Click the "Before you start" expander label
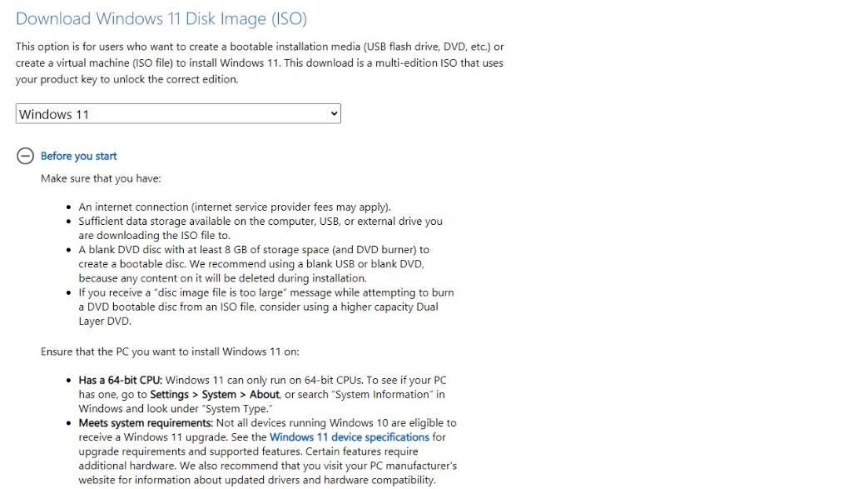868x489 pixels. coord(78,156)
